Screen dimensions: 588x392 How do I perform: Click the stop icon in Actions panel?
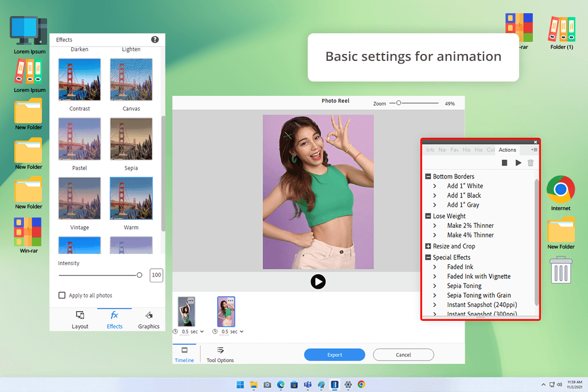click(504, 163)
